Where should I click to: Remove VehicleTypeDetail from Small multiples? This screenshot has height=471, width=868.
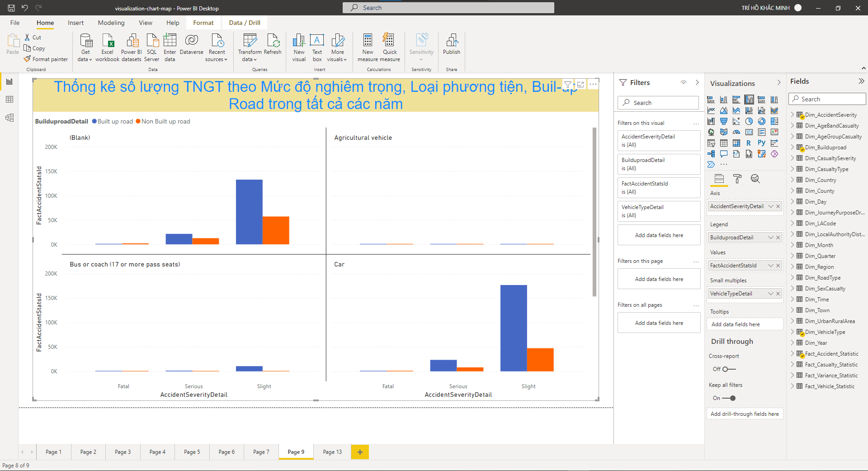(778, 294)
